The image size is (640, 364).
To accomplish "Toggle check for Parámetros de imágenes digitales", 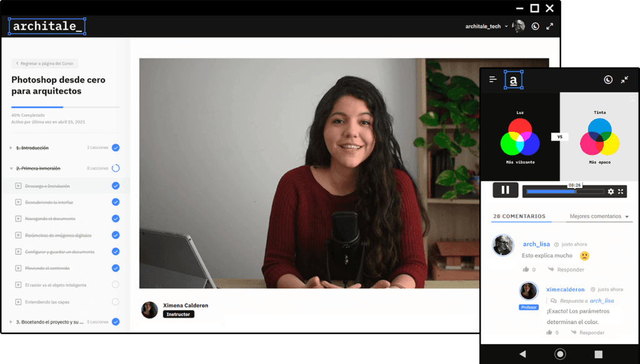I will coord(116,235).
